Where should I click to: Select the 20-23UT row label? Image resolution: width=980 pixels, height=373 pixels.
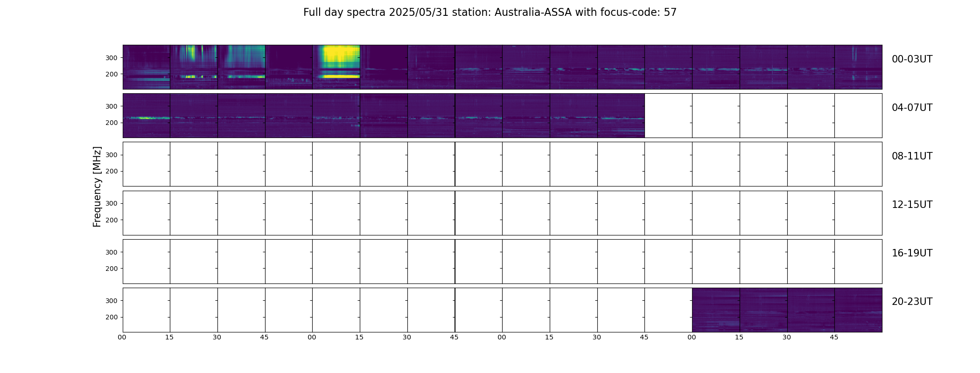912,302
